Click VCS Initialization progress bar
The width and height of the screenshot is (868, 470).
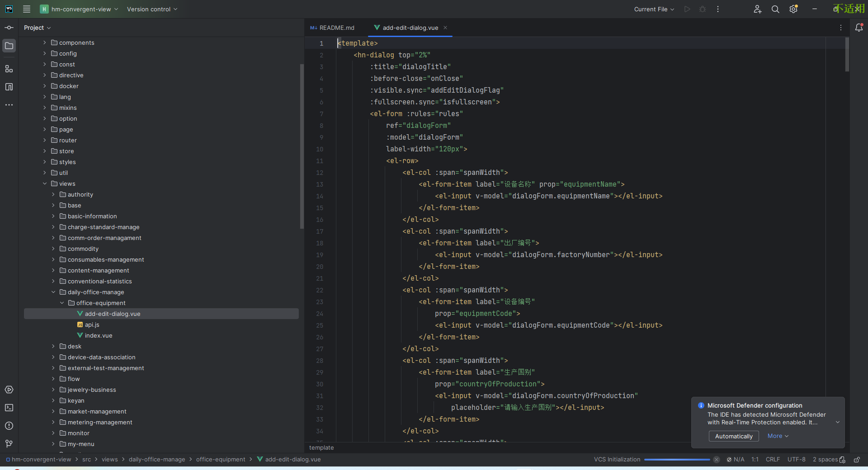[x=677, y=460]
